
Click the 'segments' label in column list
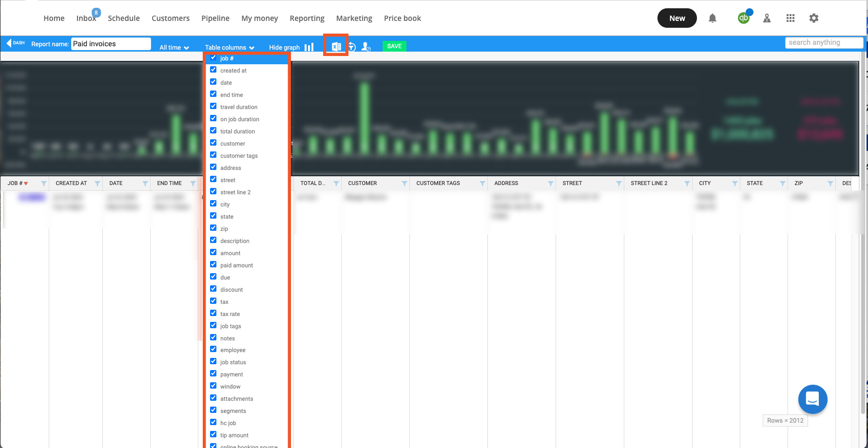(x=233, y=411)
